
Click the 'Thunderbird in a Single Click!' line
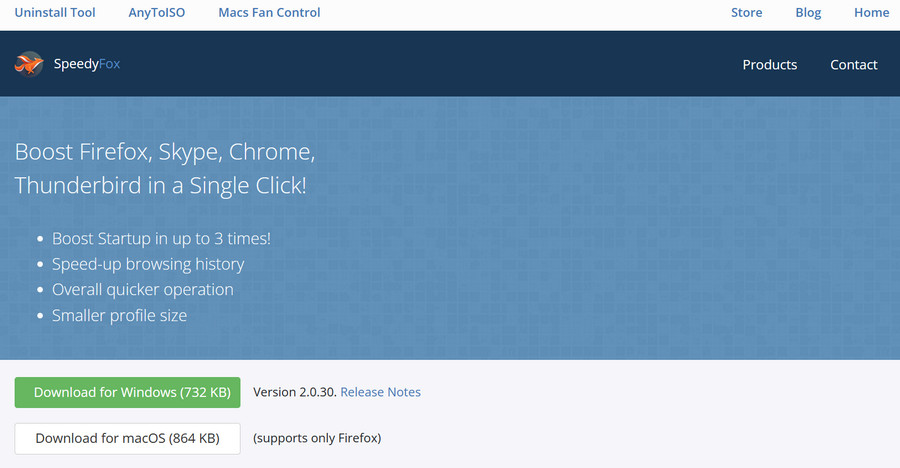pyautogui.click(x=161, y=185)
